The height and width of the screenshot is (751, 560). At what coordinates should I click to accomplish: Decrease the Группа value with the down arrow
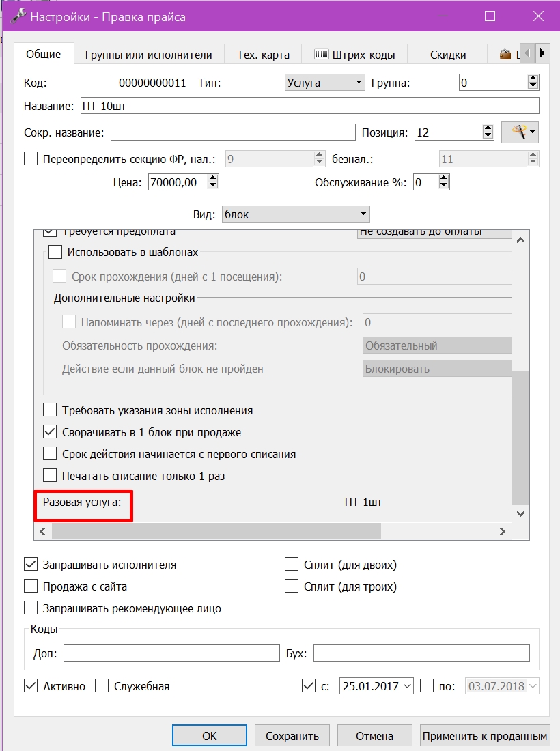533,86
